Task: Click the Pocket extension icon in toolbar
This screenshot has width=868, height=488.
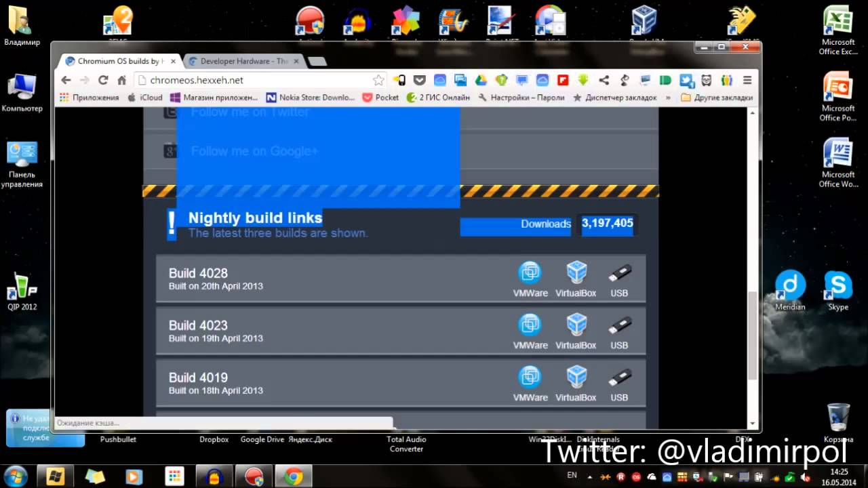Action: click(x=420, y=80)
